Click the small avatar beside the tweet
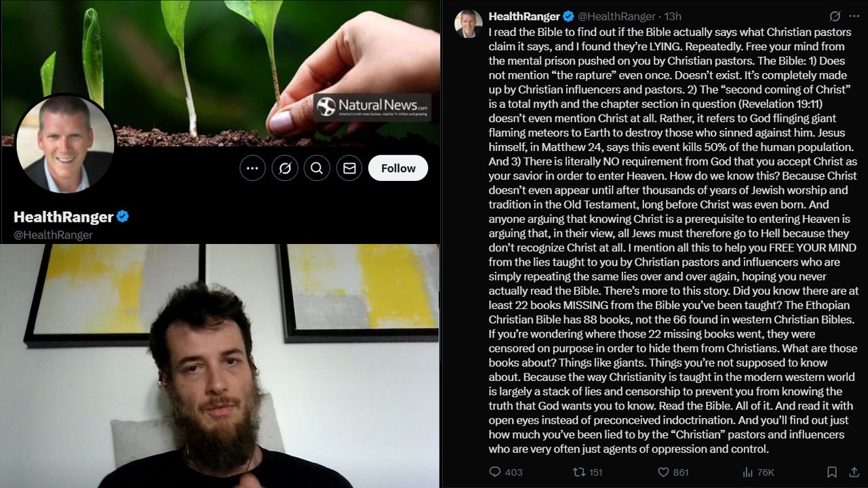 469,24
